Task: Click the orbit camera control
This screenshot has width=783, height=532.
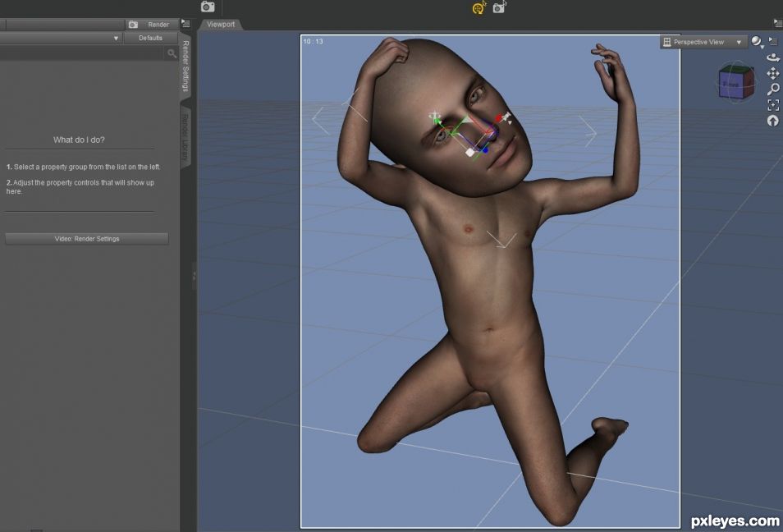Action: coord(773,58)
